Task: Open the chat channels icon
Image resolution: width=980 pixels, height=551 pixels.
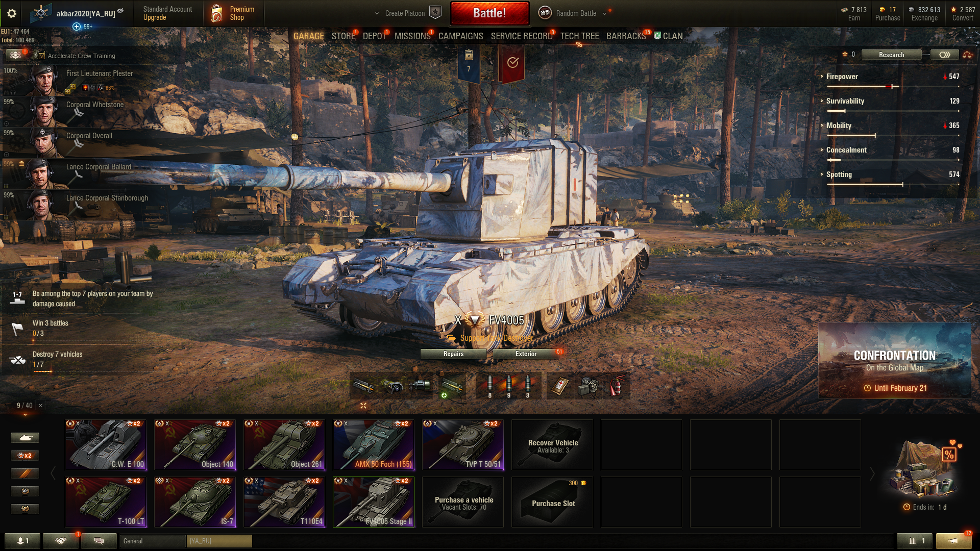Action: [99, 541]
